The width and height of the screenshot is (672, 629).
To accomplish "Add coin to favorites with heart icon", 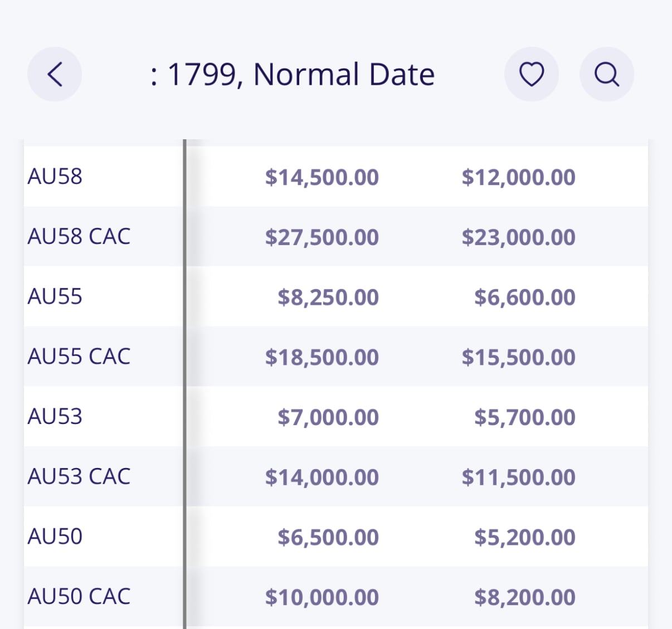I will 531,74.
